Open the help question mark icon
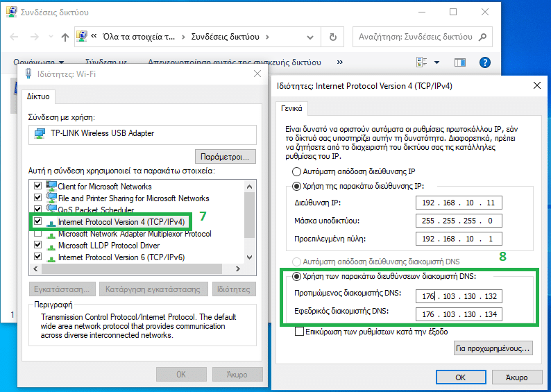Screen dimensions: 551x392 pos(484,62)
